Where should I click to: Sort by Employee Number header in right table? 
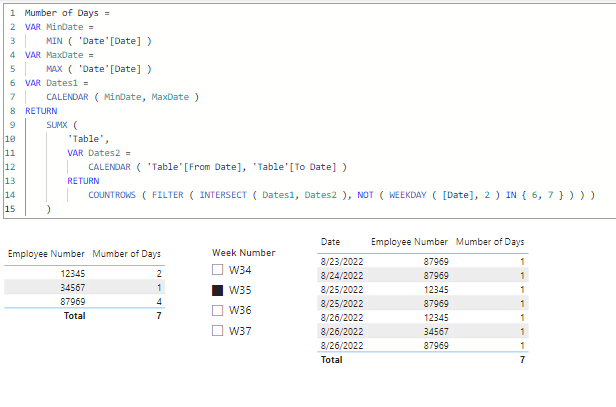click(409, 242)
